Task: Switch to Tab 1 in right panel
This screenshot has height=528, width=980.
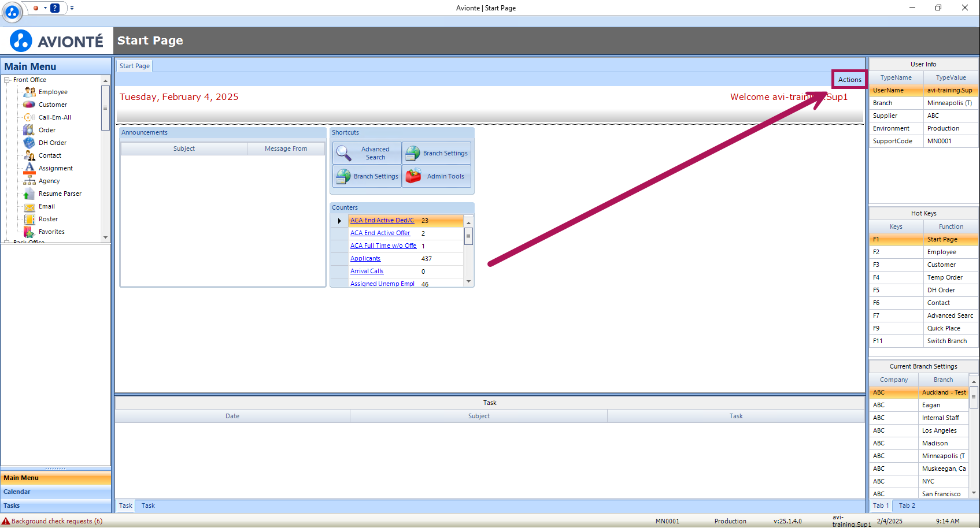Action: pos(881,505)
